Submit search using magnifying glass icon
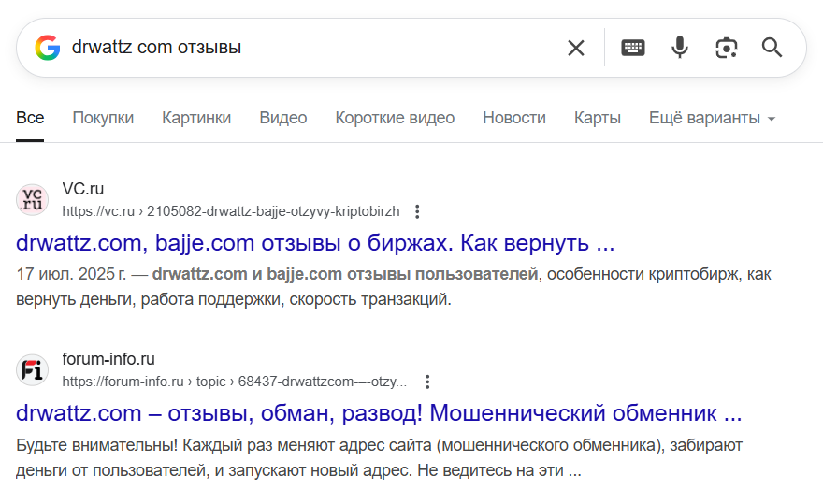The image size is (823, 504). click(772, 48)
